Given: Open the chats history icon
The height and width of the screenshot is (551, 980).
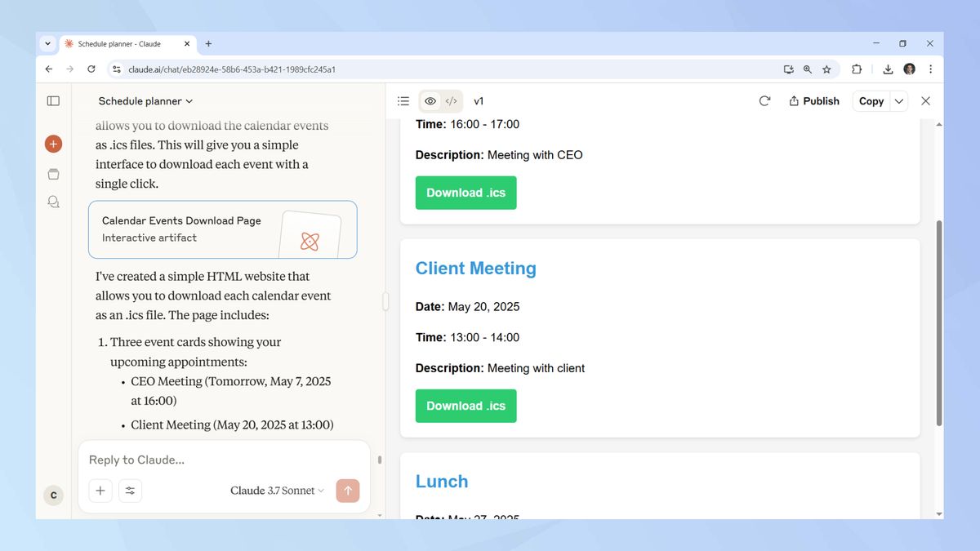Looking at the screenshot, I should click(53, 202).
